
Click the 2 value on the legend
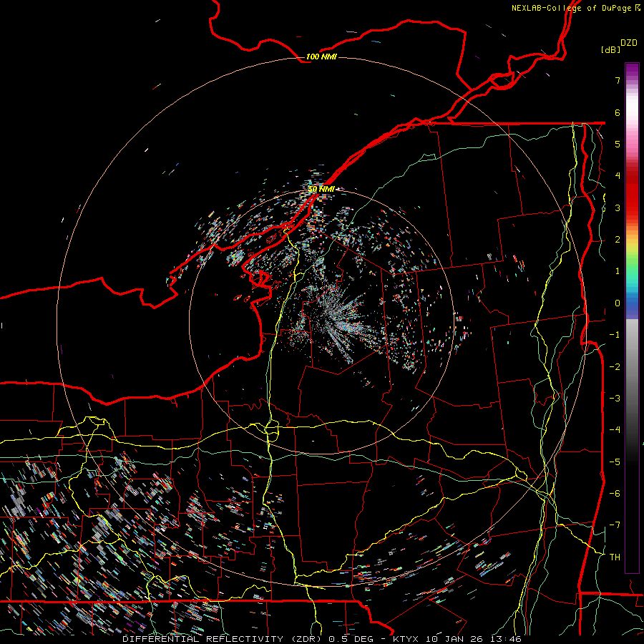[x=618, y=240]
